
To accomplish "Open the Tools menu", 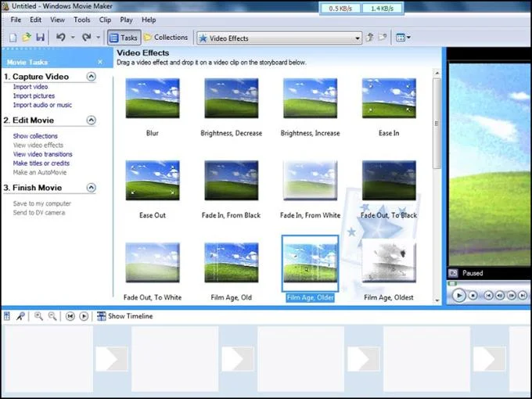I will tap(82, 20).
